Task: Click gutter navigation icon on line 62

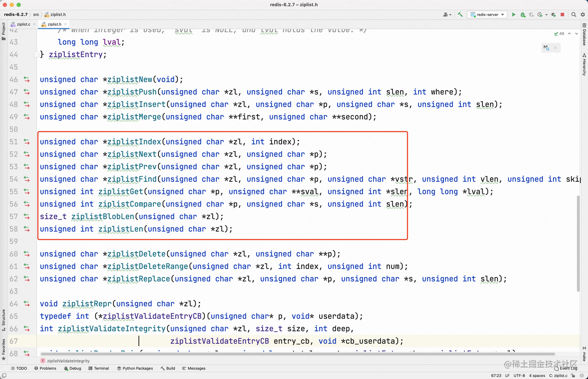Action: pyautogui.click(x=27, y=279)
